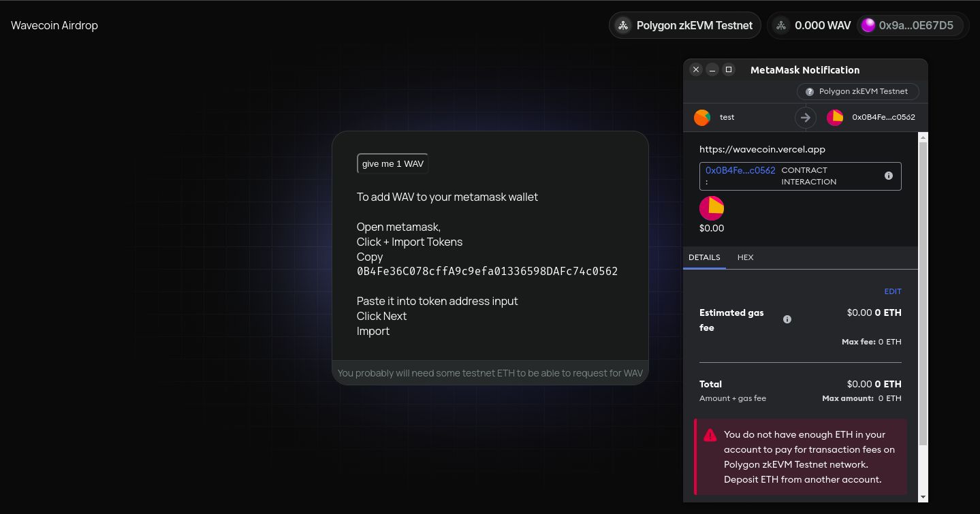Click the recipient identicon beside 0x0B4Fe...c0562
The image size is (980, 514).
(x=835, y=117)
